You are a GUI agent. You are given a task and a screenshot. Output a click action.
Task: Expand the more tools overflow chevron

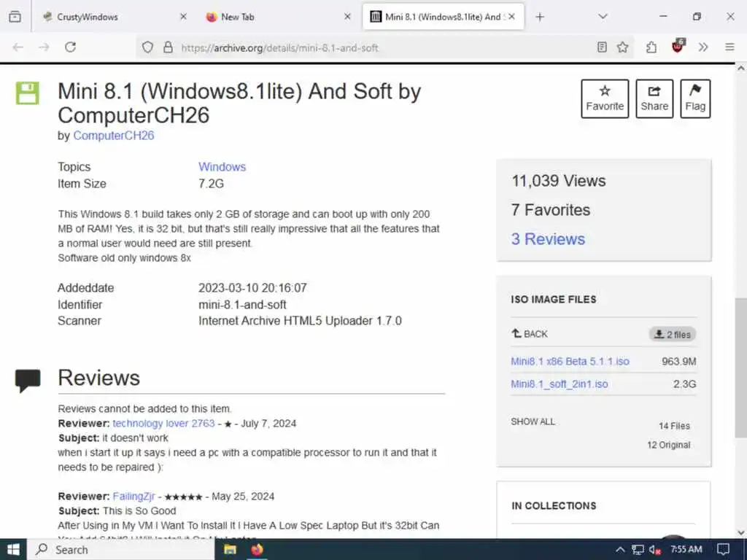(x=703, y=47)
